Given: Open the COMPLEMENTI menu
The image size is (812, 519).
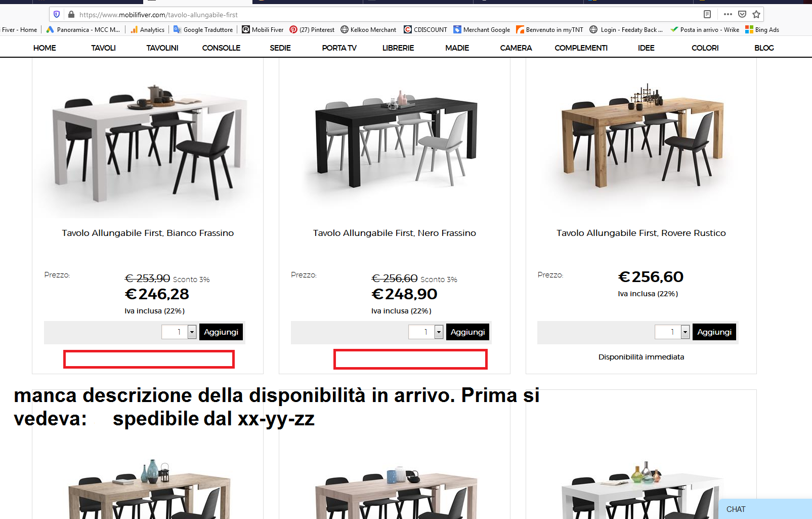Looking at the screenshot, I should 581,48.
